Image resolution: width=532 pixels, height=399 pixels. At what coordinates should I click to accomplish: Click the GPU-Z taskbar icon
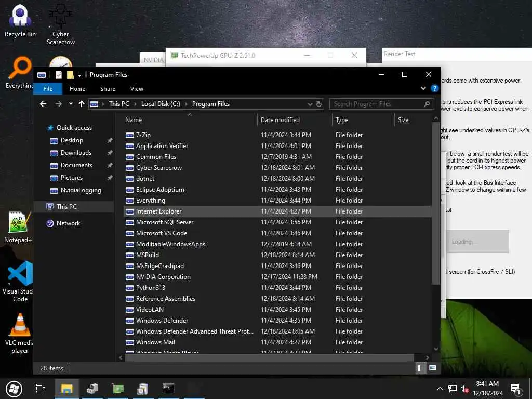coord(118,389)
